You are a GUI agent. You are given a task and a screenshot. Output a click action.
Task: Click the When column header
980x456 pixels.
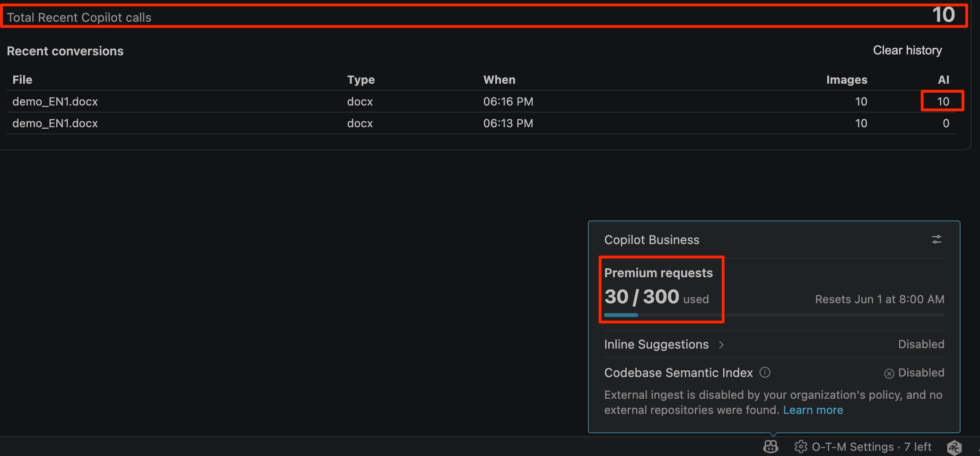499,80
